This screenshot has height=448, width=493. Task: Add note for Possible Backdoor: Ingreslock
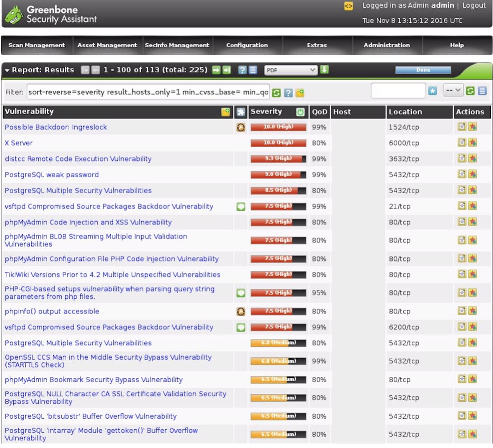click(462, 127)
